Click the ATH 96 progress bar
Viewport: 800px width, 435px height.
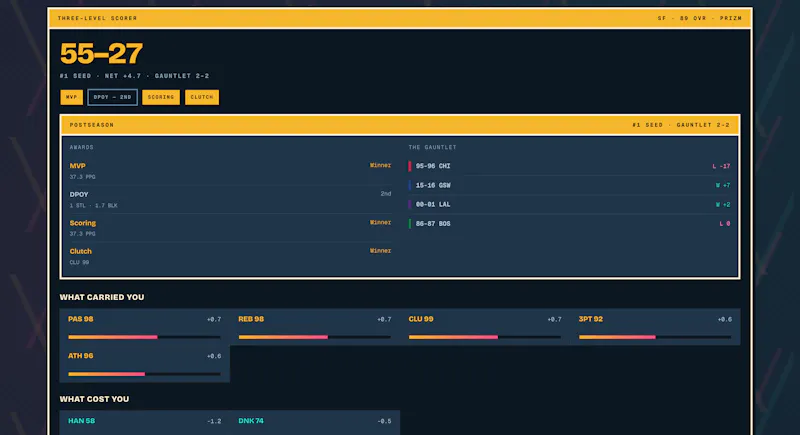pyautogui.click(x=144, y=374)
